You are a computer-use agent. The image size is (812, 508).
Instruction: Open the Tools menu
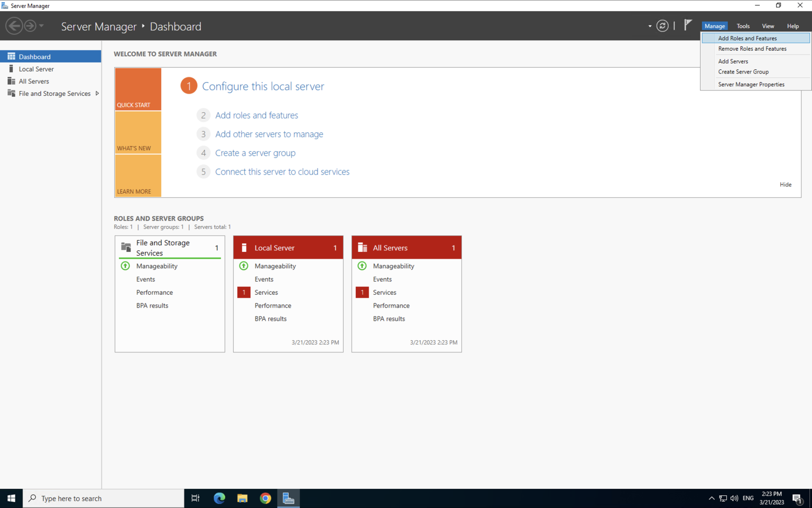tap(743, 26)
